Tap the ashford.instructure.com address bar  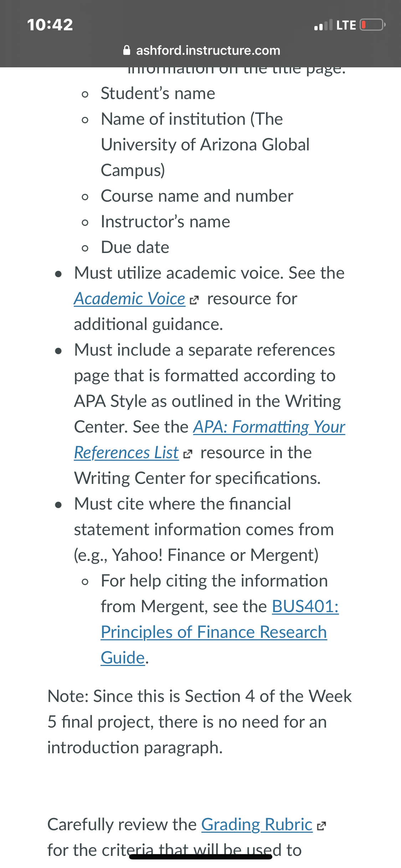click(201, 50)
